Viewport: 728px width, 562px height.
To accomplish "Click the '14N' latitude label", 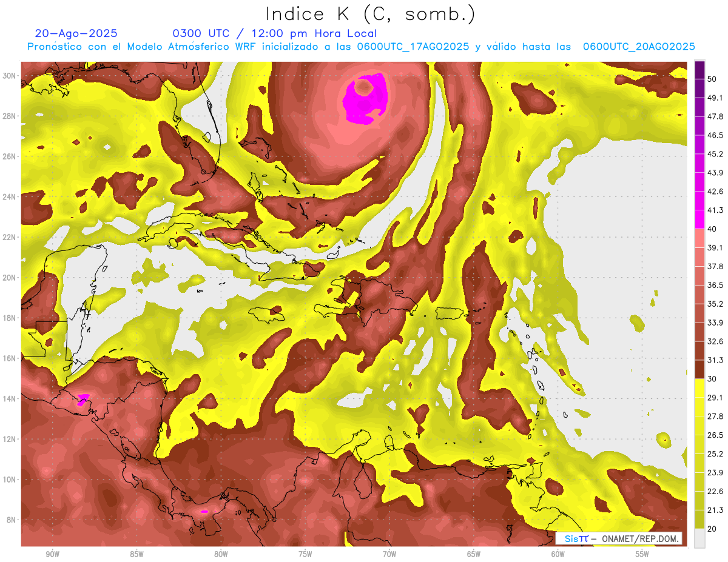I will tap(9, 398).
